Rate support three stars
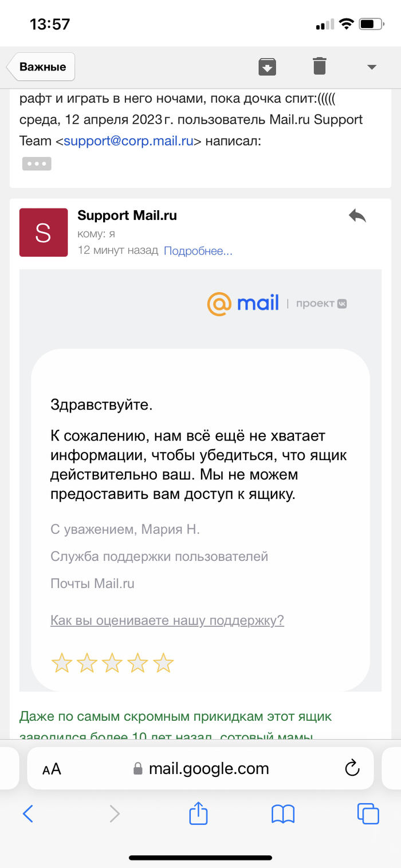Screen dimensions: 401x868 pos(112,663)
